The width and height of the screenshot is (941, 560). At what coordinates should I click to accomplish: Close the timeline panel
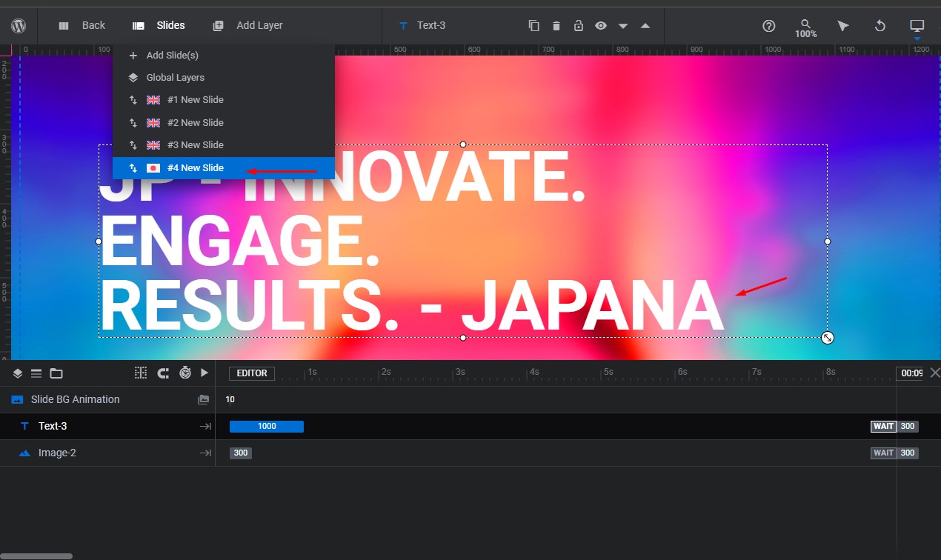[934, 373]
